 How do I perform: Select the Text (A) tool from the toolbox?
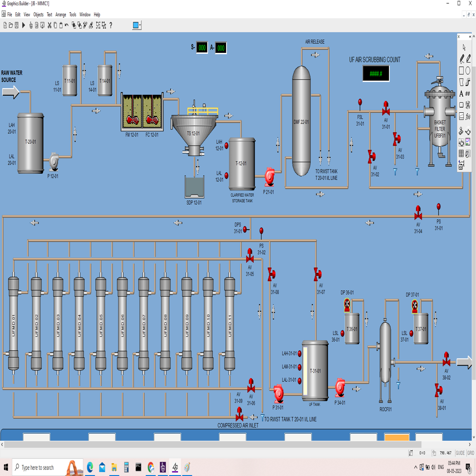pyautogui.click(x=462, y=93)
